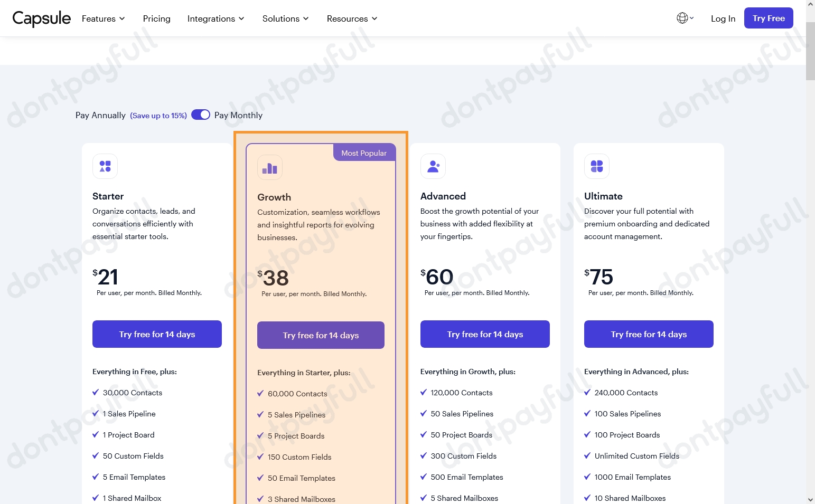815x504 pixels.
Task: Click the Log In link
Action: pyautogui.click(x=723, y=18)
